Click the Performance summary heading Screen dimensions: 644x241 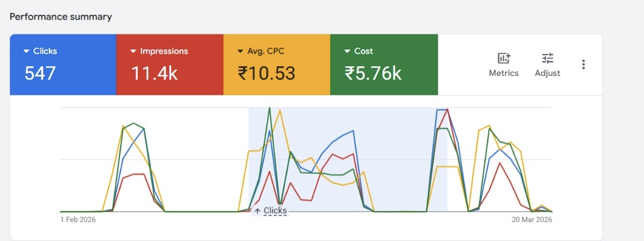pyautogui.click(x=60, y=17)
